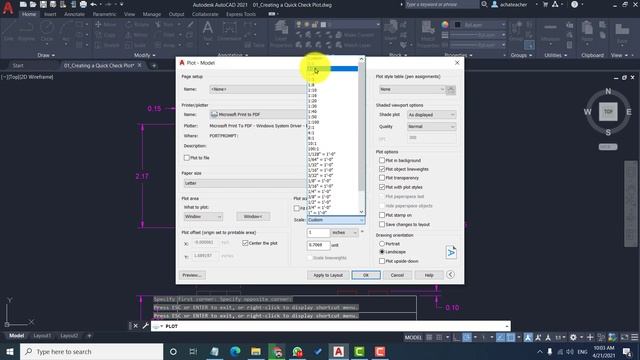Image resolution: width=640 pixels, height=360 pixels.
Task: Click Cancel in the Plot dialog
Action: 397,275
